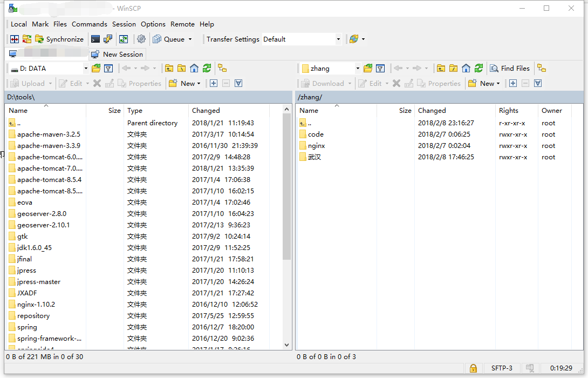Toggle local directory tree icon

click(x=222, y=69)
